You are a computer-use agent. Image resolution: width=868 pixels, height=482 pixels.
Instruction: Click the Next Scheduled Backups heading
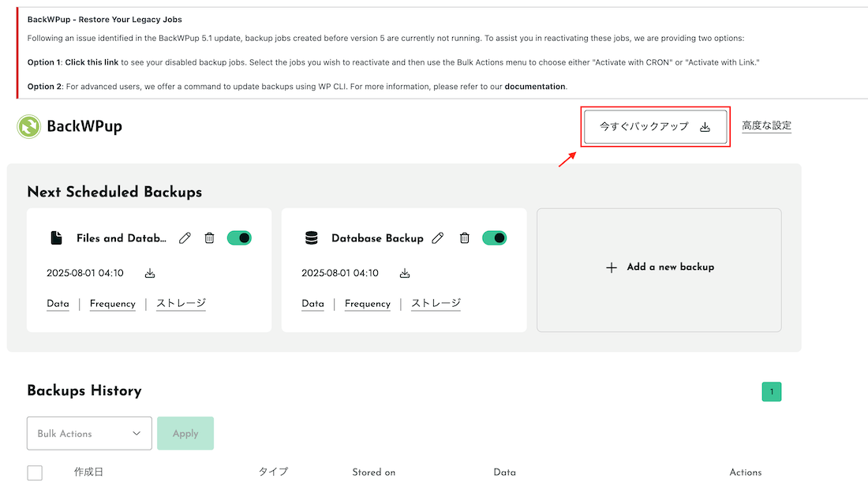[114, 192]
